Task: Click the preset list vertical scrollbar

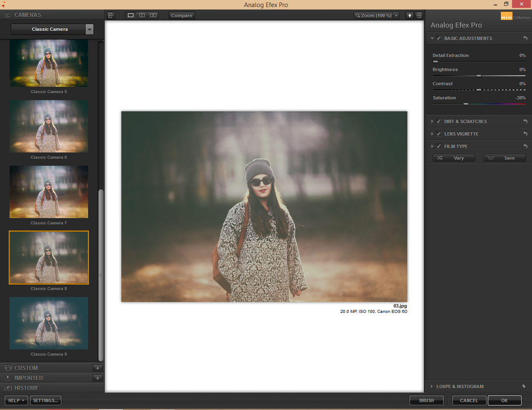Action: coord(101,276)
